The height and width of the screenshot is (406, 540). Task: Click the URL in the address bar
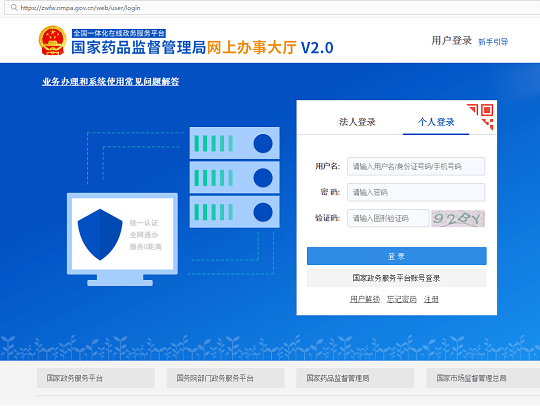pyautogui.click(x=80, y=8)
